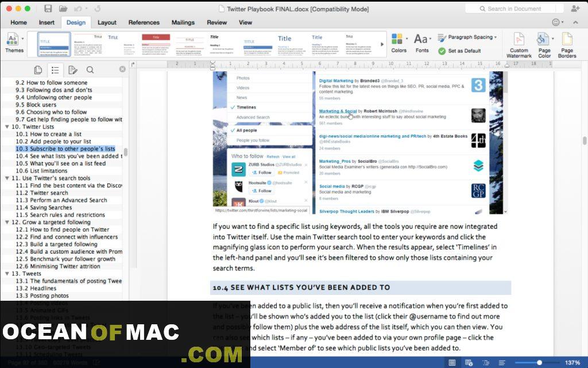Click the smiley feedback icon
Viewport: 588px width, 368px height.
[556, 22]
